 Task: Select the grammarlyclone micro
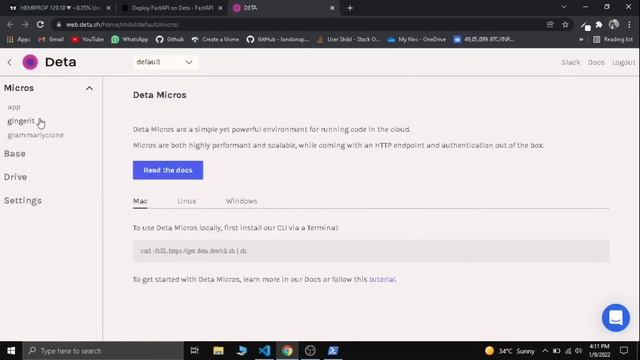[x=36, y=135]
